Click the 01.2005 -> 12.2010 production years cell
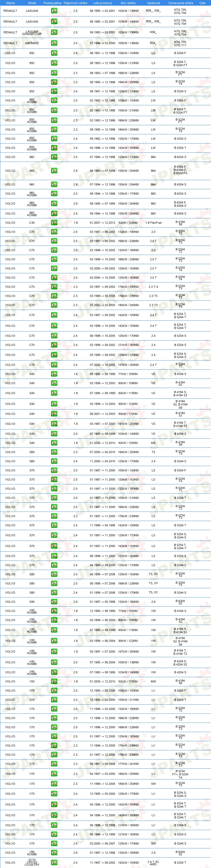This screenshot has width=211, height=868. [102, 681]
